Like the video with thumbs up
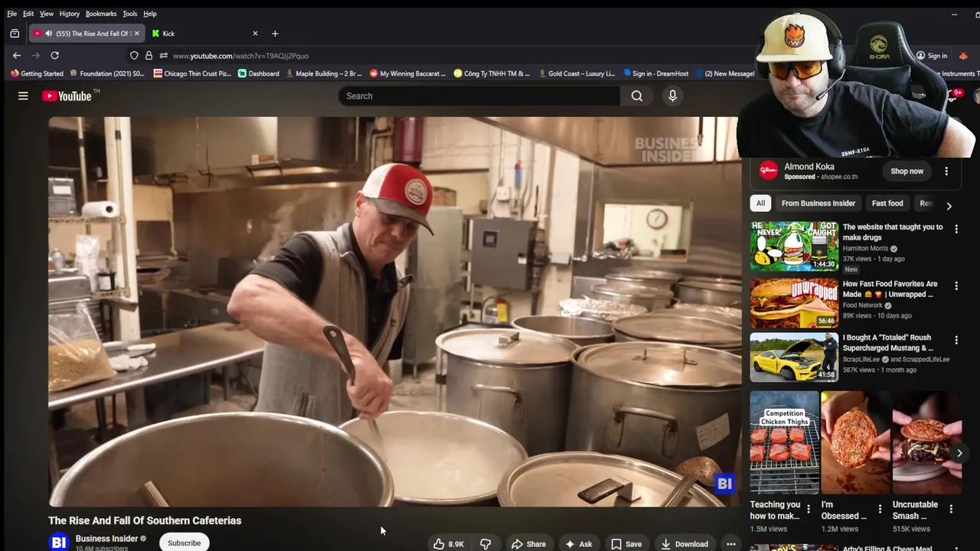This screenshot has width=980, height=551. (x=449, y=544)
